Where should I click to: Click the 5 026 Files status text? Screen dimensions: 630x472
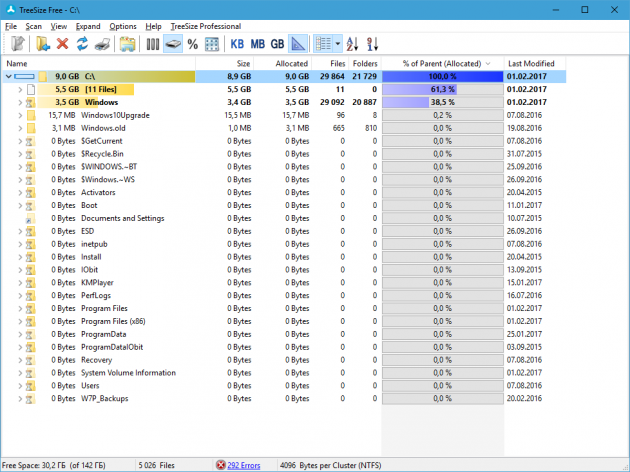point(156,466)
